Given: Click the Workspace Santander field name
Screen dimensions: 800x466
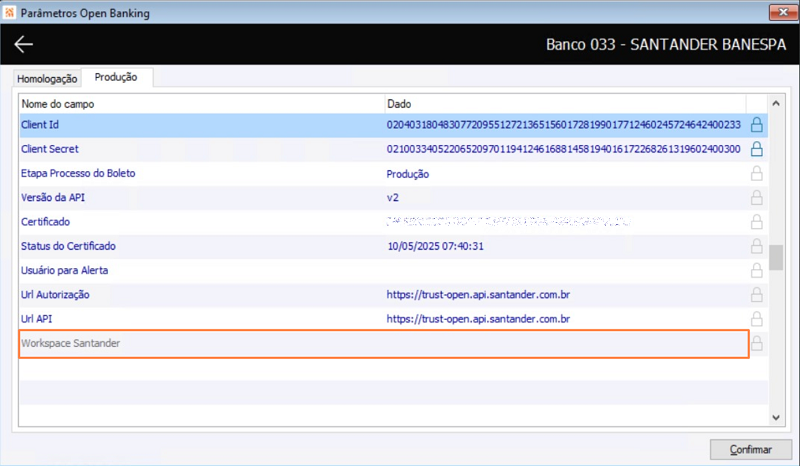Looking at the screenshot, I should pyautogui.click(x=71, y=343).
